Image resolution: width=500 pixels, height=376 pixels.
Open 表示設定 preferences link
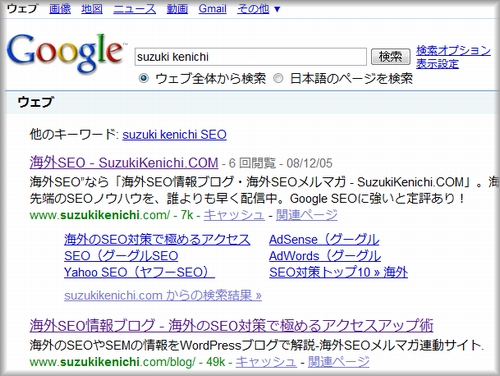click(x=437, y=64)
